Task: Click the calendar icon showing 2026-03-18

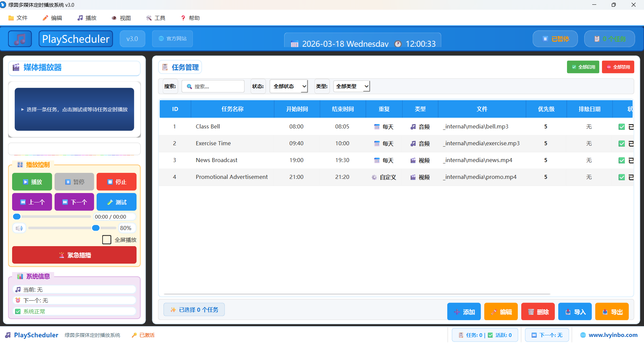Action: (295, 44)
